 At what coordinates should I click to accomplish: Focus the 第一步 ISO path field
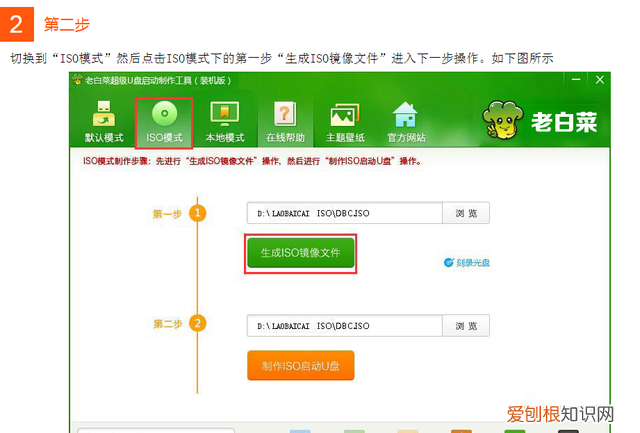[344, 213]
